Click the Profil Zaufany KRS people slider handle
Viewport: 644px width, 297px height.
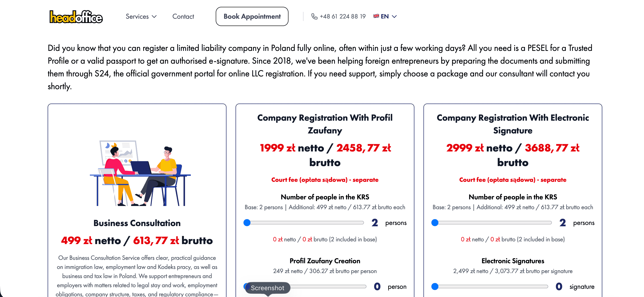pyautogui.click(x=247, y=222)
